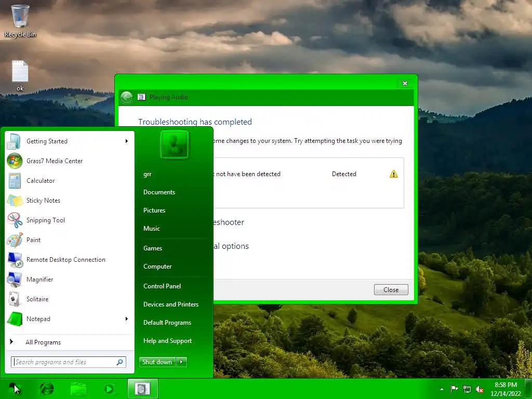Click the search magnifier icon

click(120, 362)
